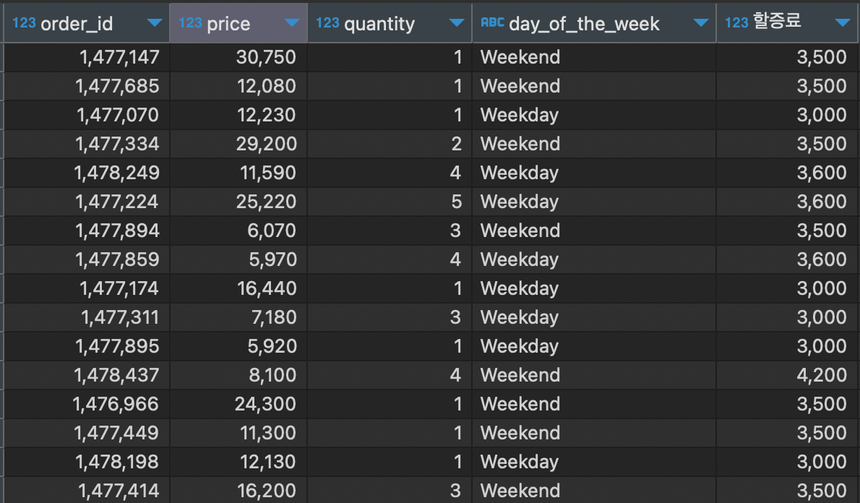The width and height of the screenshot is (860, 503).
Task: Select 할증료 value 4,200
Action: (x=788, y=375)
